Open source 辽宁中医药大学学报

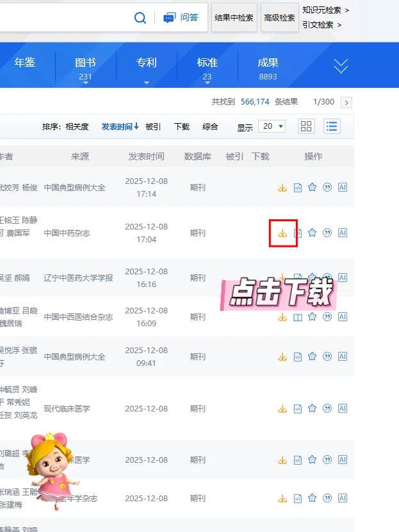pos(78,278)
